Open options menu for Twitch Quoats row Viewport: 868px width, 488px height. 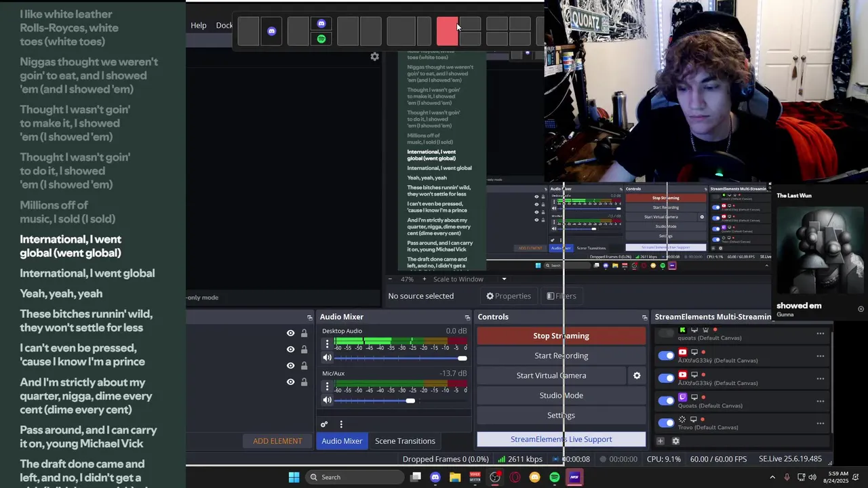(821, 401)
